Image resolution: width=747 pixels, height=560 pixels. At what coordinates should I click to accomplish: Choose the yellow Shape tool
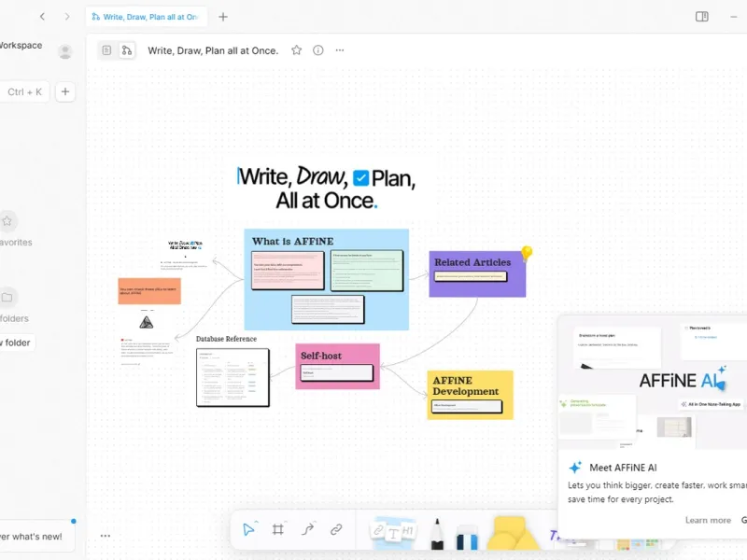pyautogui.click(x=513, y=532)
